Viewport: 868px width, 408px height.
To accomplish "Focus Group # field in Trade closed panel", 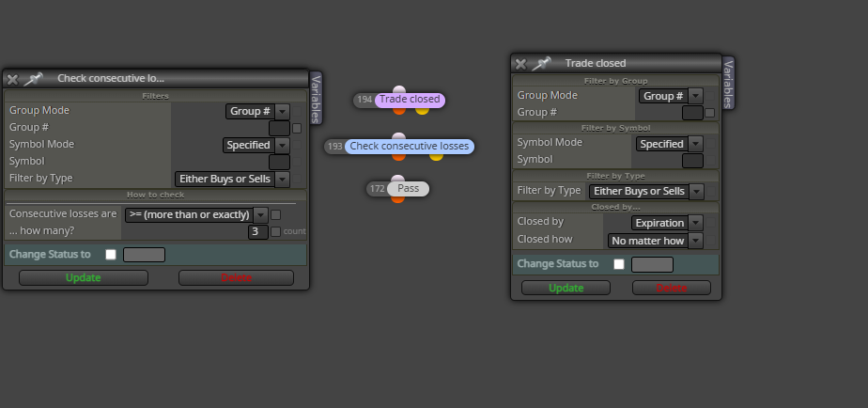I will [692, 113].
